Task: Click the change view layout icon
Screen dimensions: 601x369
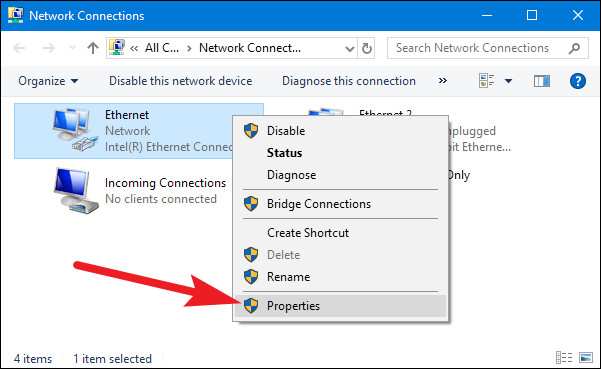Action: tap(486, 81)
